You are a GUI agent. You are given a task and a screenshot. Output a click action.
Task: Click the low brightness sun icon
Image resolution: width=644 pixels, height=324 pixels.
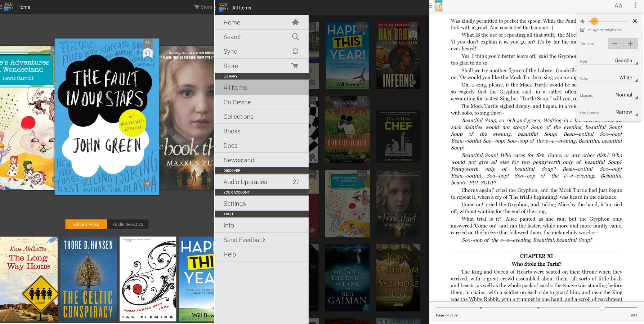[x=582, y=21]
